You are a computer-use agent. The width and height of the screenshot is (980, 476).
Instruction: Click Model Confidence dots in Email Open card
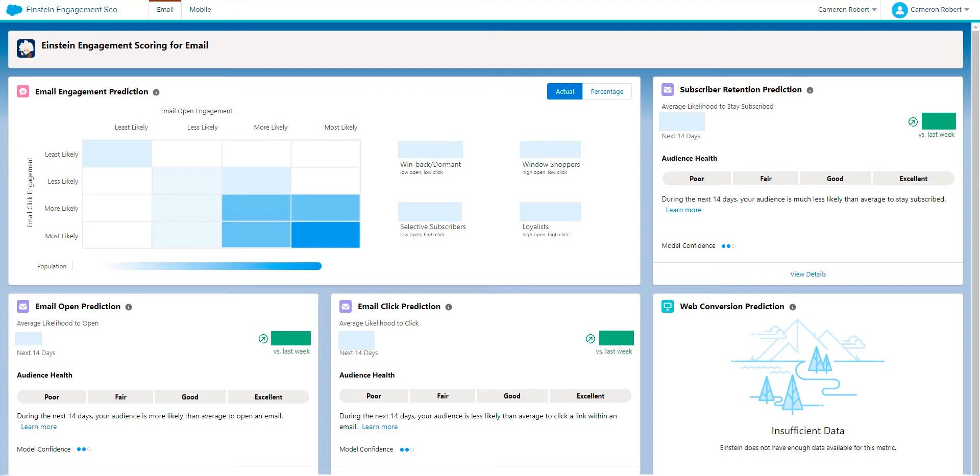tap(84, 449)
